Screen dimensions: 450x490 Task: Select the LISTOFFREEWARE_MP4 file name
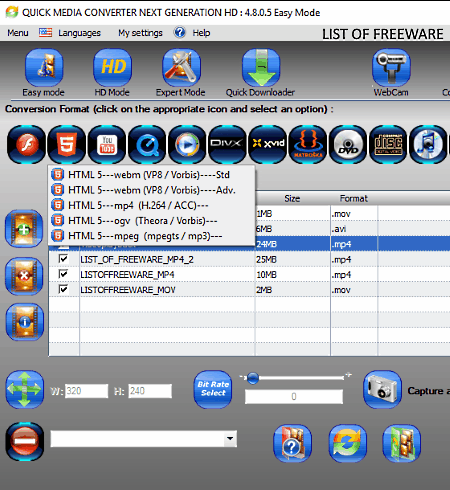pos(127,275)
